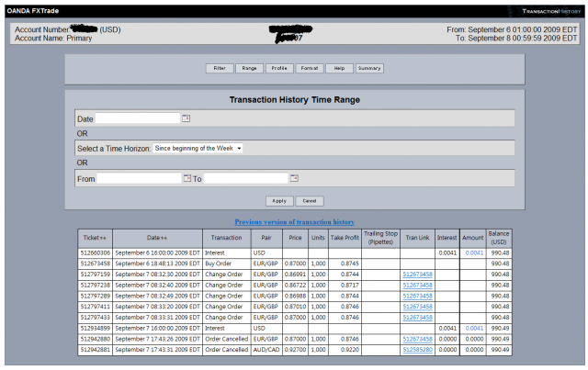Open Previous version of transaction history link
The image size is (588, 370).
click(x=295, y=222)
